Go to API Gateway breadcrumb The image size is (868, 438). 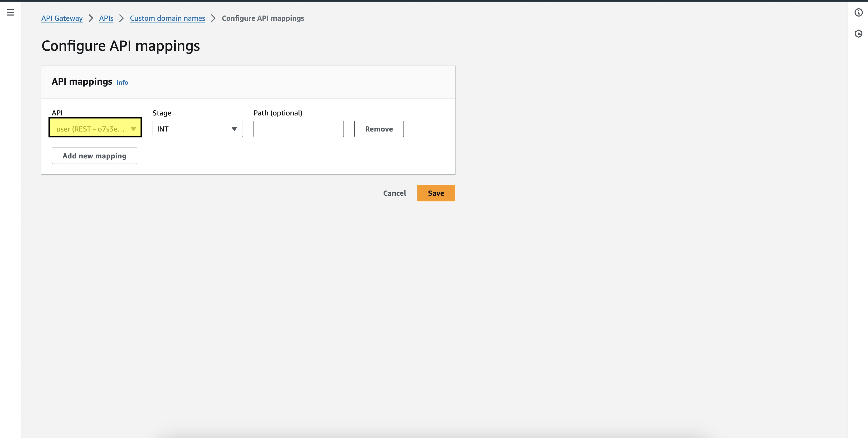[62, 18]
